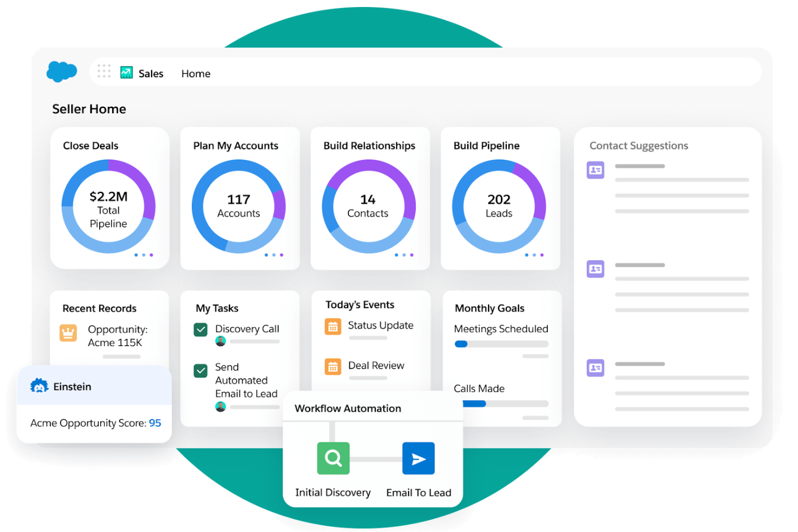The image size is (798, 532).
Task: Switch to the Home tab
Action: tap(195, 73)
